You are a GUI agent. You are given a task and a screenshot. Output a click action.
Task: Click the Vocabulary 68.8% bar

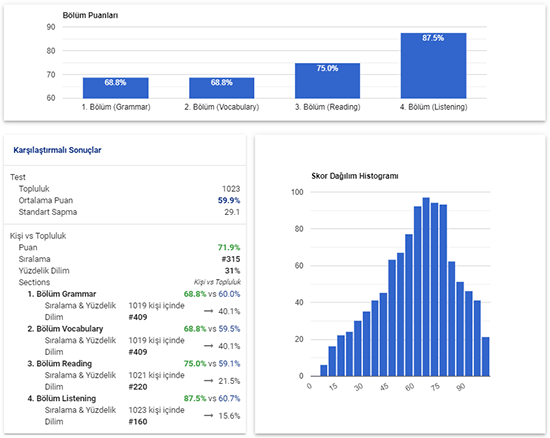click(221, 88)
